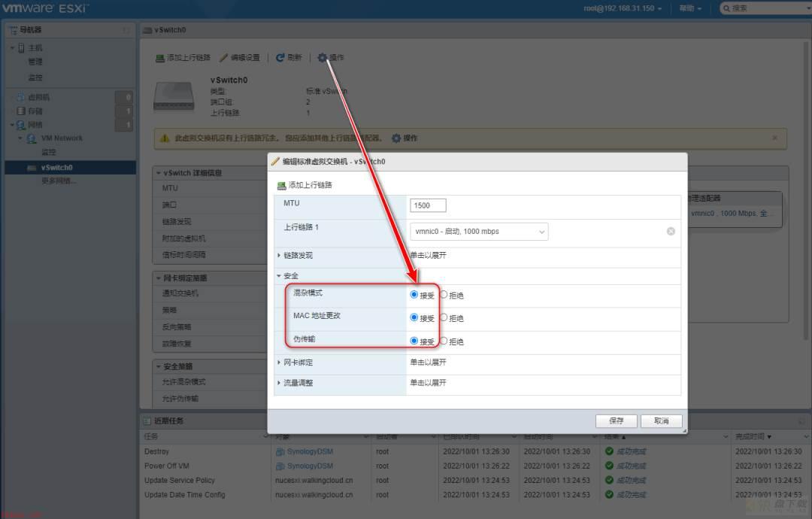Click the pencil icon in the dialog title
The width and height of the screenshot is (812, 519).
pyautogui.click(x=275, y=162)
